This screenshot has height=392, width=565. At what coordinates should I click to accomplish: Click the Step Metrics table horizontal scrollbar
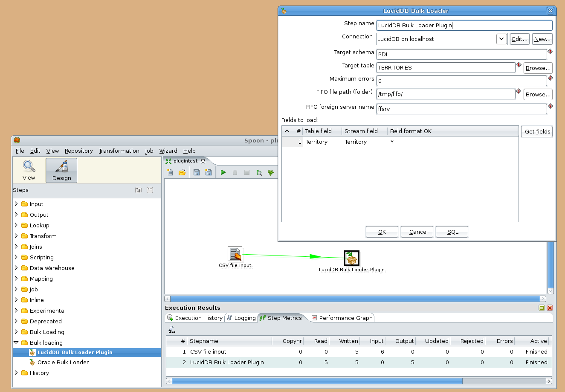click(x=359, y=381)
